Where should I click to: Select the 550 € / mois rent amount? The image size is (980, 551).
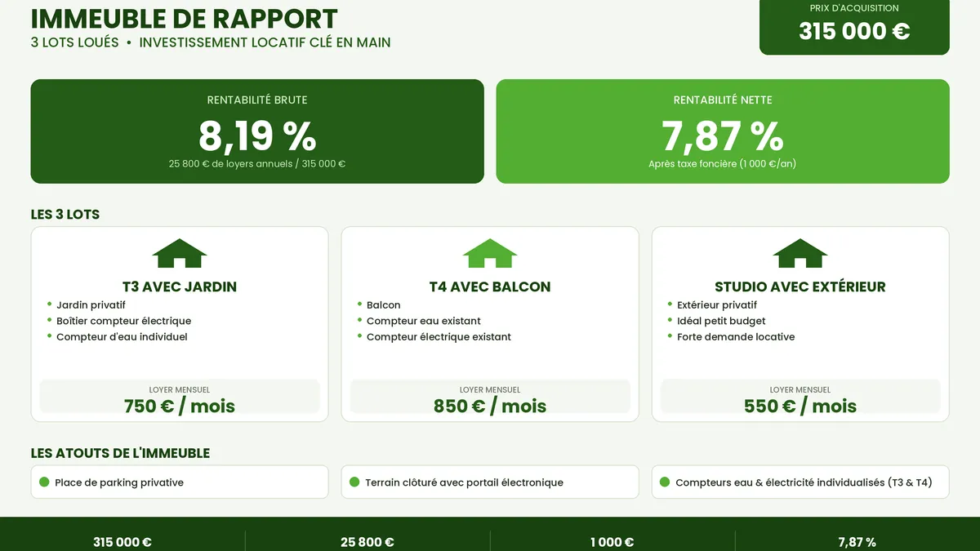[x=800, y=406]
